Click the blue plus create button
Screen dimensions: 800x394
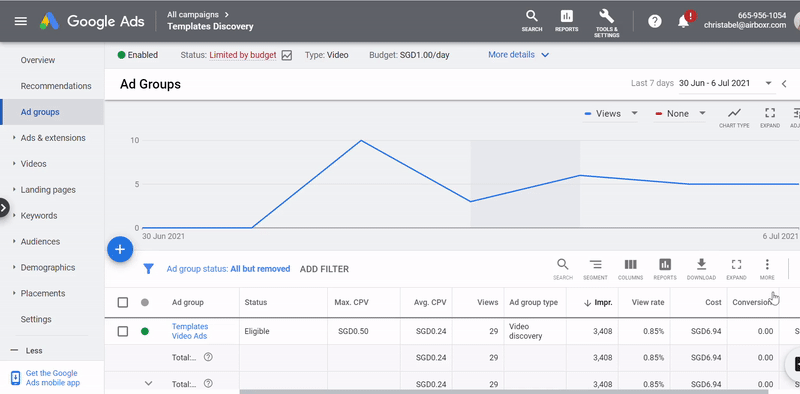120,249
